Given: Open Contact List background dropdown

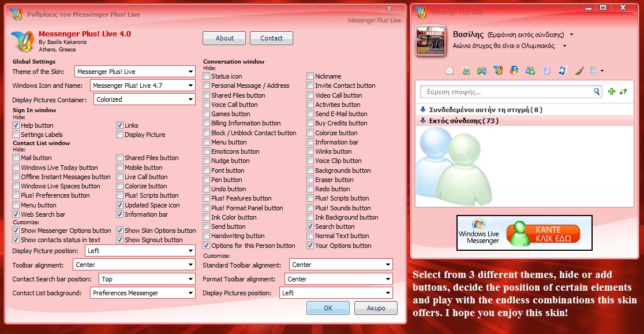Looking at the screenshot, I should coord(143,294).
